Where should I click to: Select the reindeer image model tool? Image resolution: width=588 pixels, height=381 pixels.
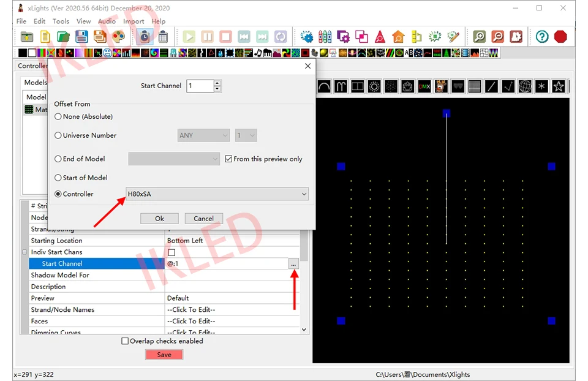tap(441, 86)
